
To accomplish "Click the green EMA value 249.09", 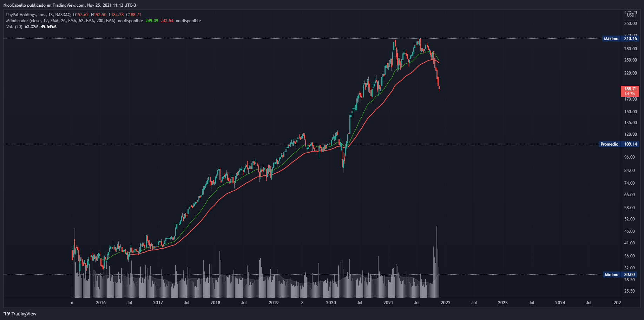I will pos(152,21).
